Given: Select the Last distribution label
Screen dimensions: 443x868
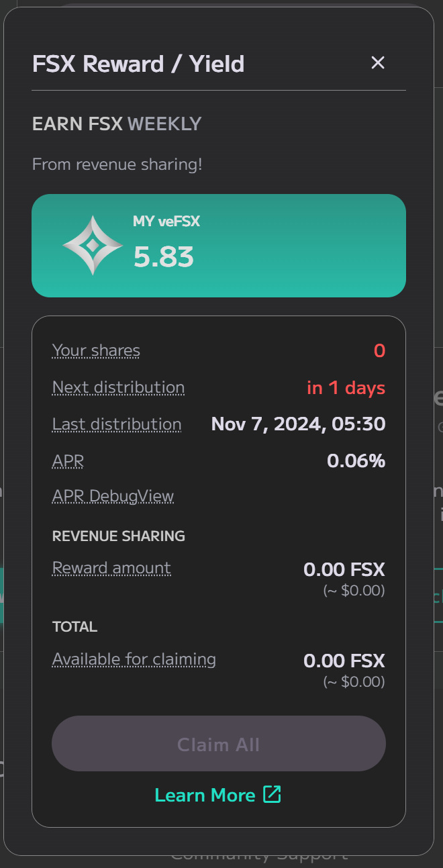Looking at the screenshot, I should (117, 424).
